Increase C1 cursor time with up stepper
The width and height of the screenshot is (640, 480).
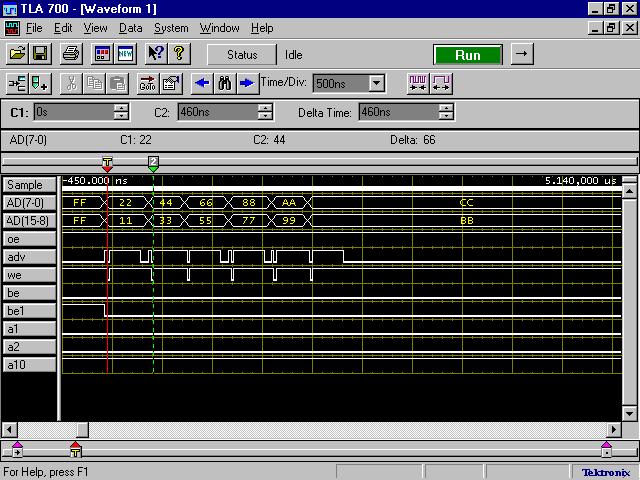coord(121,107)
